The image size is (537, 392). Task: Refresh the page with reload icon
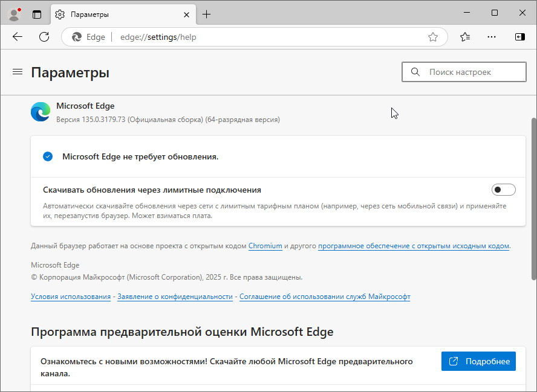(44, 37)
